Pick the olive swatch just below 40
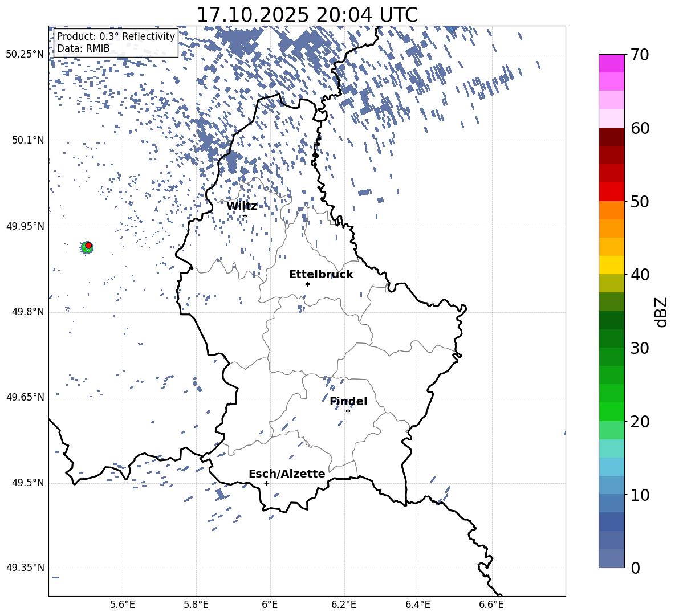The image size is (675, 616). pos(611,283)
